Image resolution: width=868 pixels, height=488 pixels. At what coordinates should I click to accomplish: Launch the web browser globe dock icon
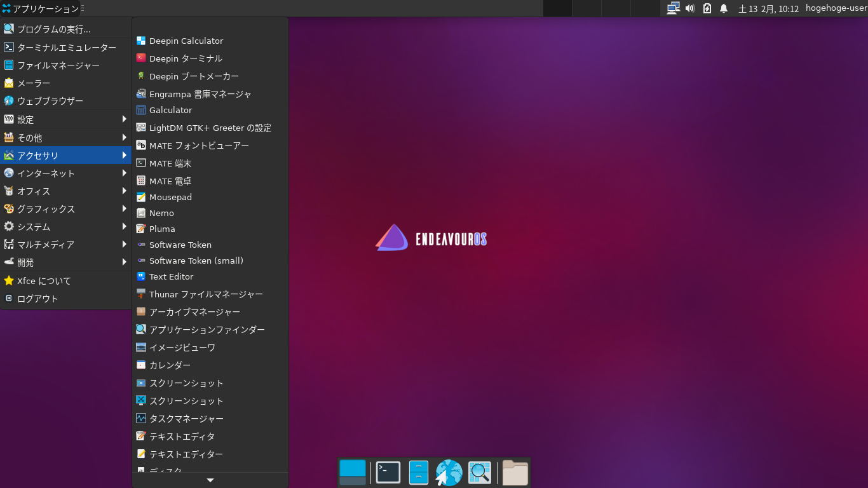click(x=449, y=473)
